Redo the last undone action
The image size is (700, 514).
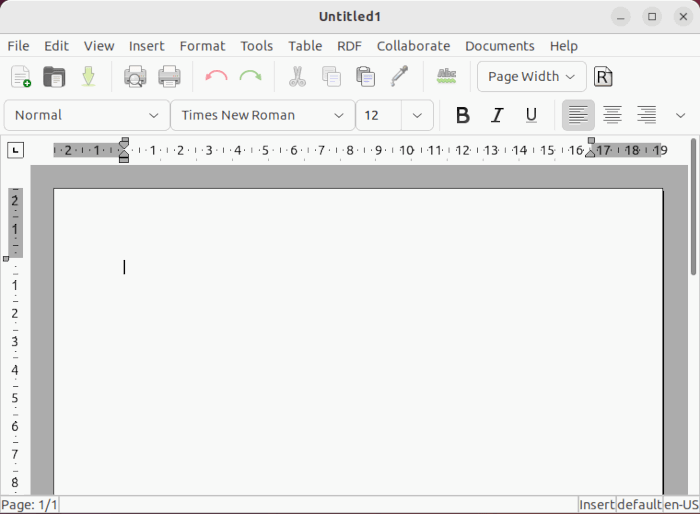point(250,76)
